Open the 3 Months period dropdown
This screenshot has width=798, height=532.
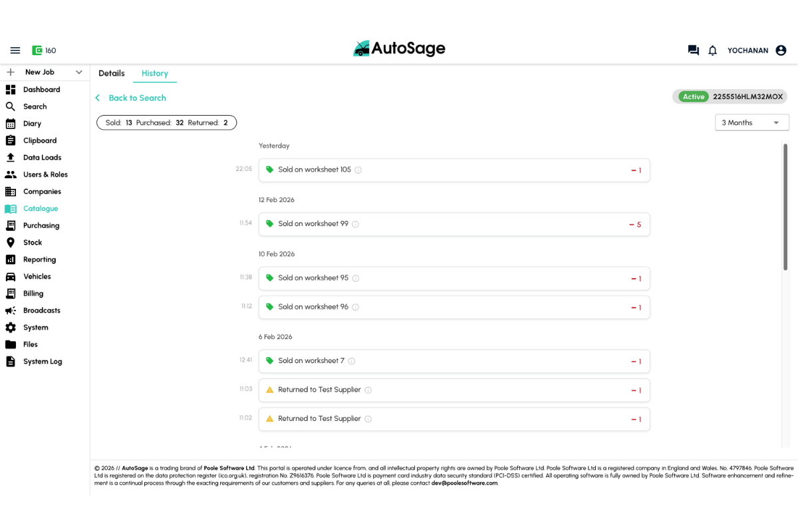(751, 122)
